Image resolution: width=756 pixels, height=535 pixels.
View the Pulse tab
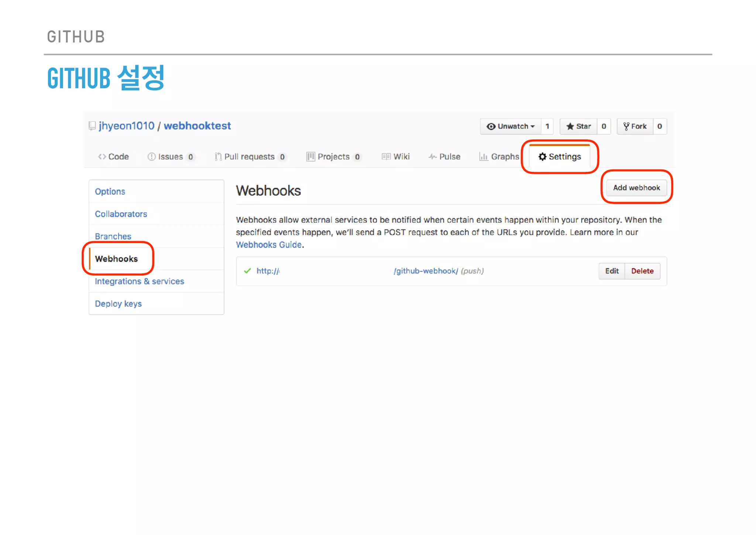click(444, 157)
